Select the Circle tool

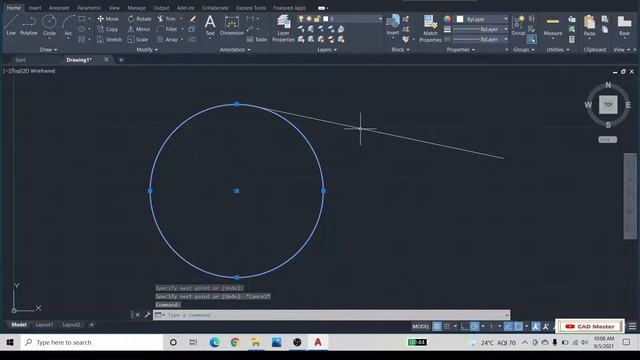(x=49, y=25)
